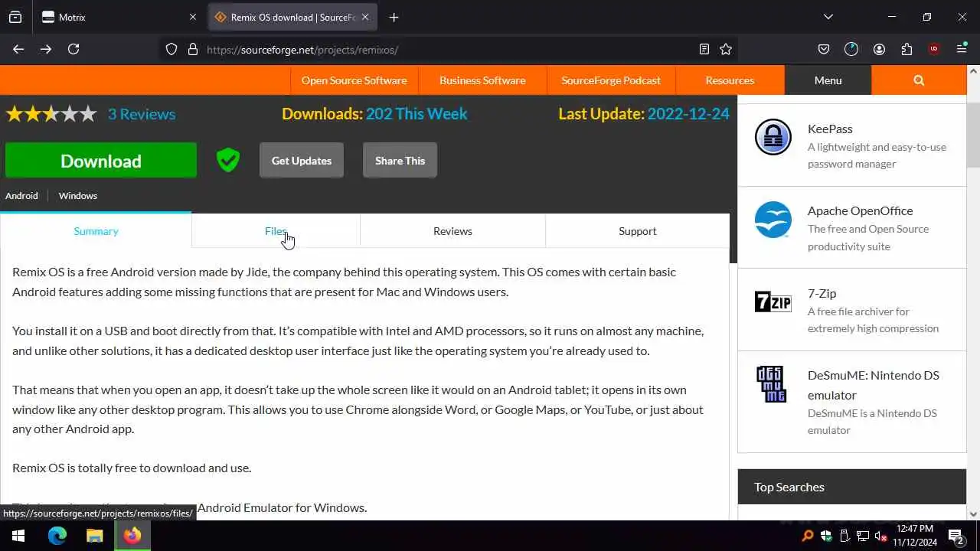Image resolution: width=980 pixels, height=551 pixels.
Task: Go back with the browser back arrow
Action: point(18,49)
